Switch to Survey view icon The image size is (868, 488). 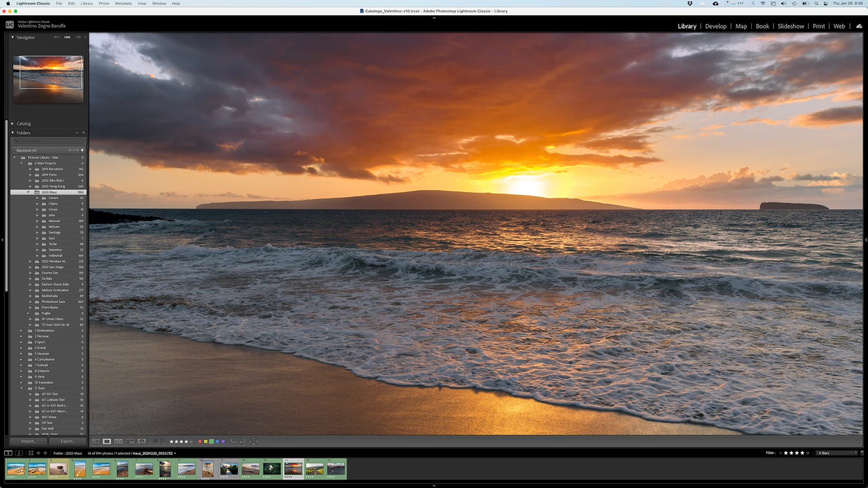130,441
